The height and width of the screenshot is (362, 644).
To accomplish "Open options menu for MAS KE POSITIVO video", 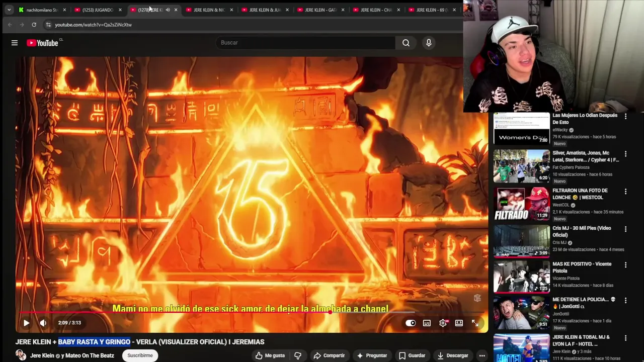I will [625, 264].
